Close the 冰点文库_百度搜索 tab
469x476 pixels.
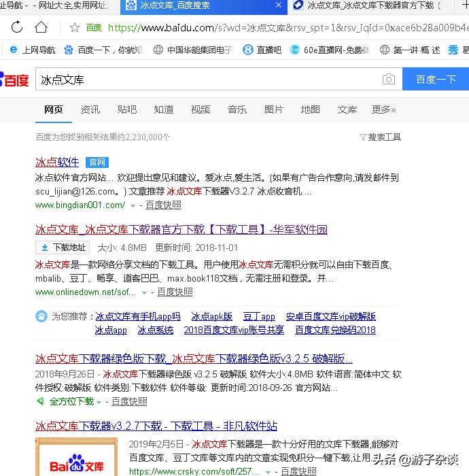click(x=278, y=5)
